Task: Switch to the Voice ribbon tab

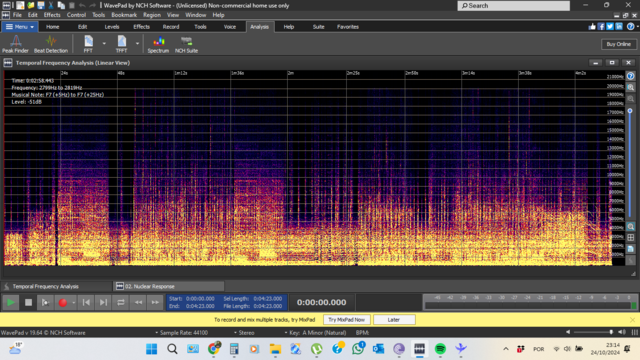Action: tap(230, 27)
